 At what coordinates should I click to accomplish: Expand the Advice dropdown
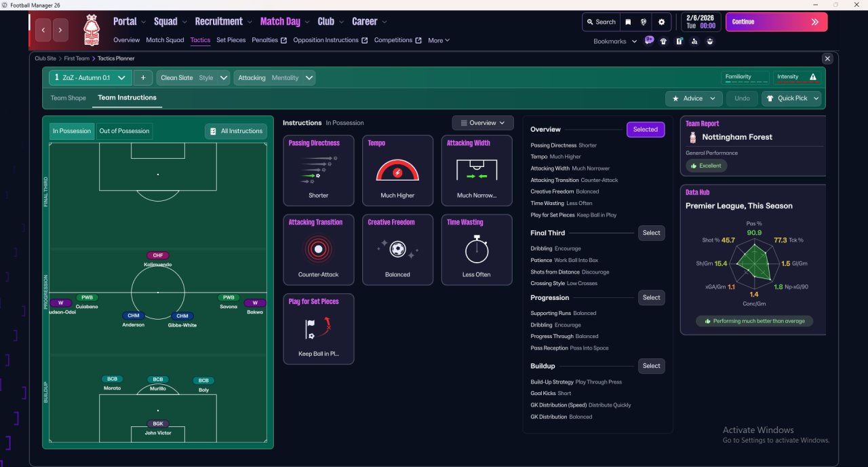pos(694,98)
